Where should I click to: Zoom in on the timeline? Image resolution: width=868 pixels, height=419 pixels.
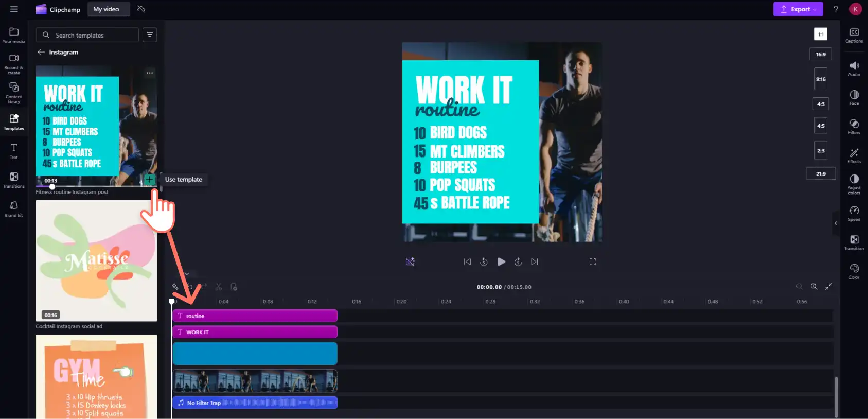tap(814, 287)
